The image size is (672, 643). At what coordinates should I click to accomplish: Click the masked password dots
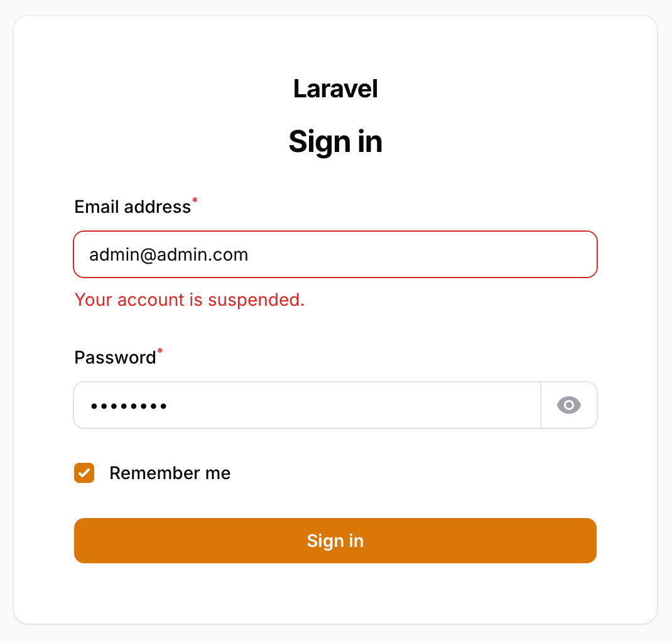click(x=128, y=406)
